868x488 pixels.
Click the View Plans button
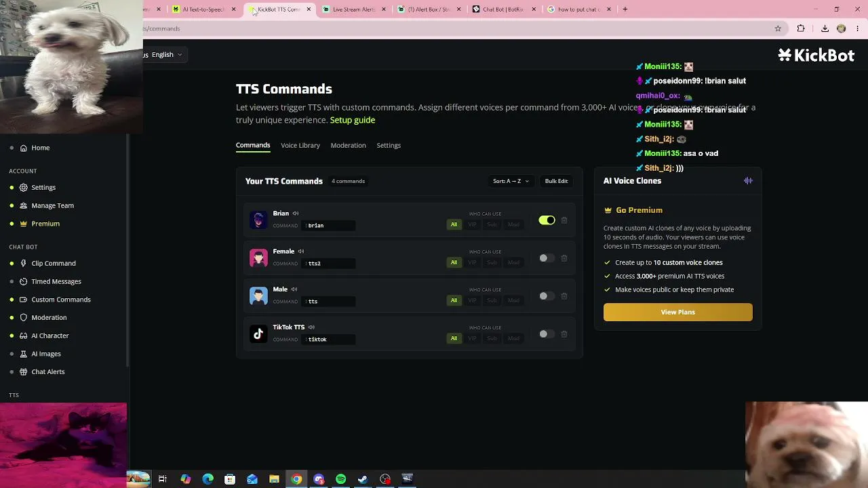pyautogui.click(x=678, y=312)
